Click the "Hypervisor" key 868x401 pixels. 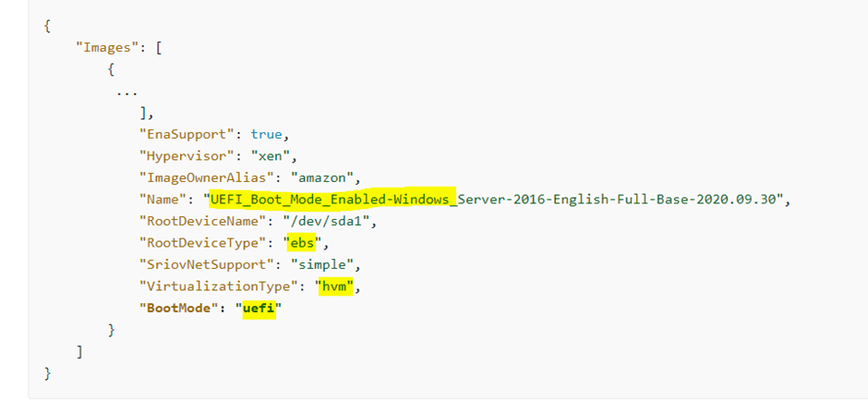187,155
